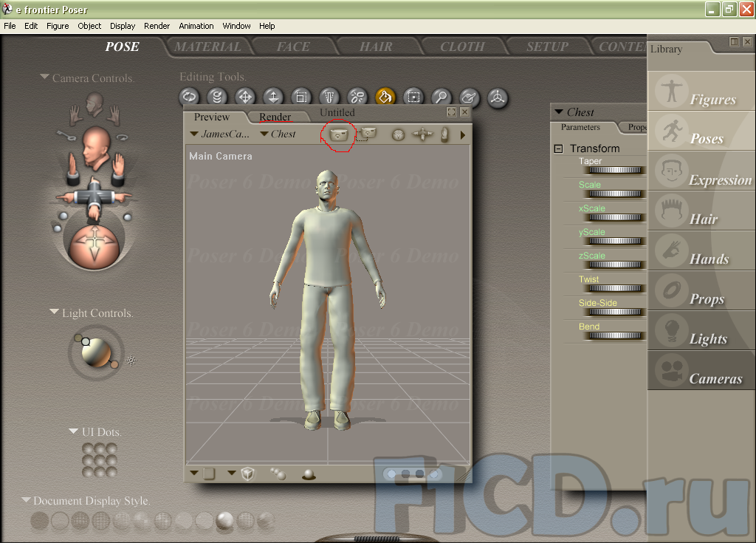The height and width of the screenshot is (543, 756).
Task: Open the JamesCa... figure dropdown
Action: click(220, 134)
